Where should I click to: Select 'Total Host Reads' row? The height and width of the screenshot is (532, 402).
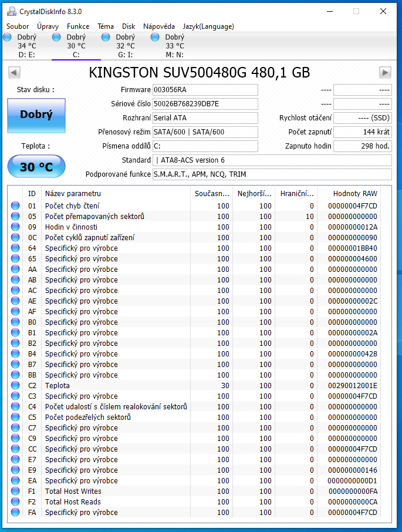click(x=195, y=501)
